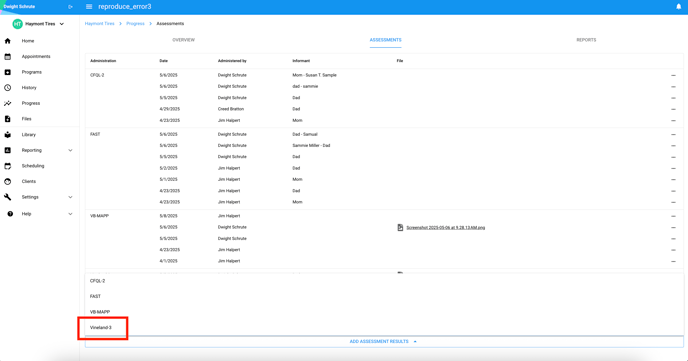Click the Dwight Schrute user name in top bar
This screenshot has width=688, height=361.
[19, 7]
